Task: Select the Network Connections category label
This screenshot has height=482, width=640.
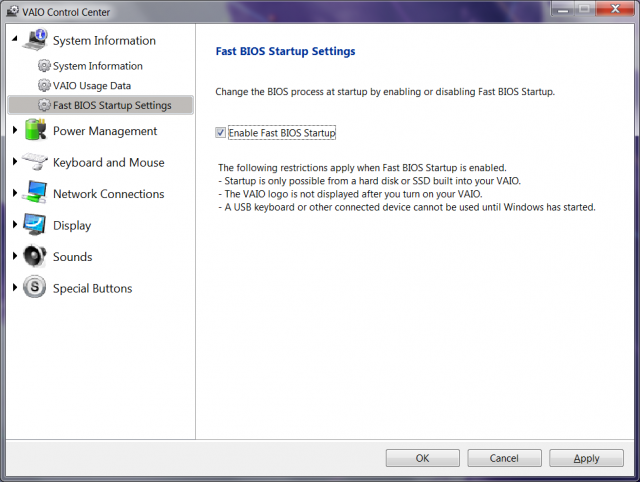Action: point(109,194)
